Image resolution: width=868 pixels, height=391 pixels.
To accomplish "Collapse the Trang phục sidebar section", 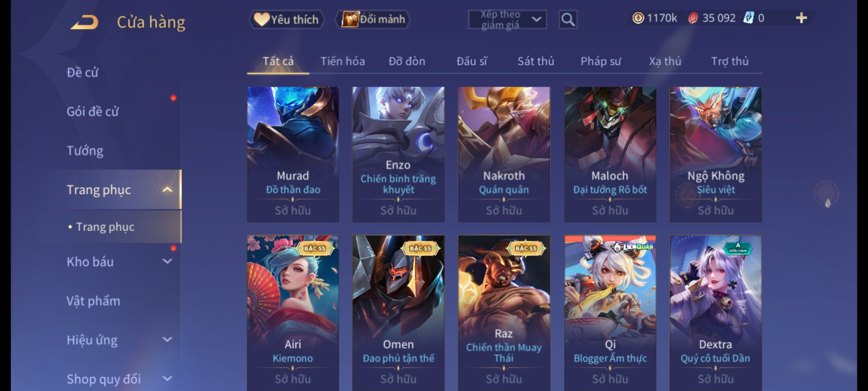I will click(167, 190).
